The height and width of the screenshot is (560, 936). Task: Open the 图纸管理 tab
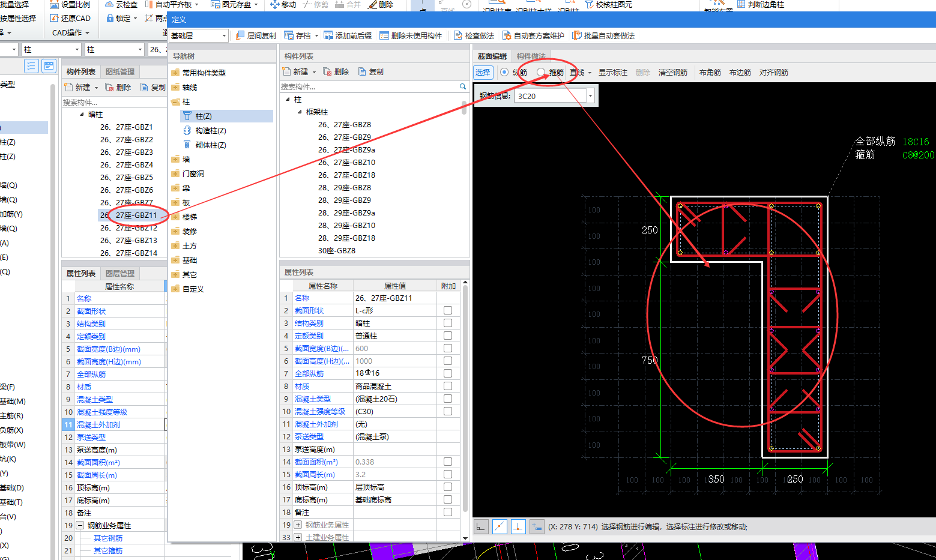pos(120,71)
